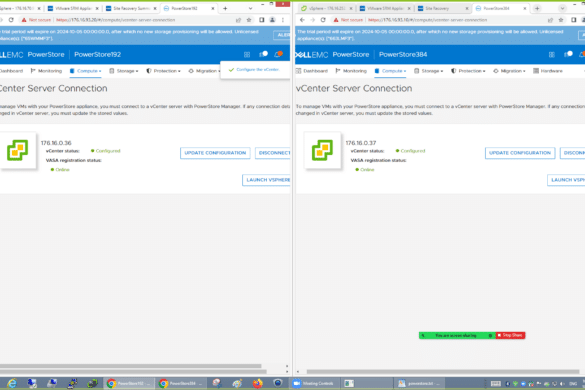The image size is (585, 390).
Task: Open Zoom Meeting Controls taskbar item
Action: pyautogui.click(x=315, y=383)
